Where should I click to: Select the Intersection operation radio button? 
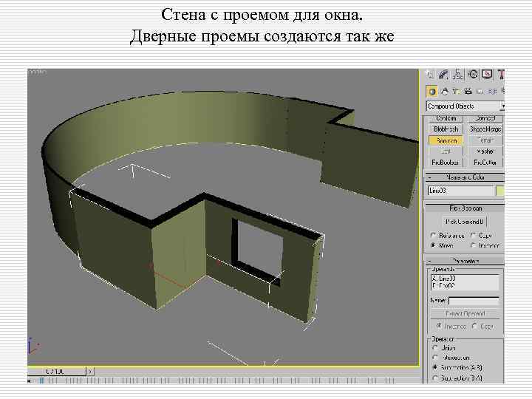click(435, 358)
